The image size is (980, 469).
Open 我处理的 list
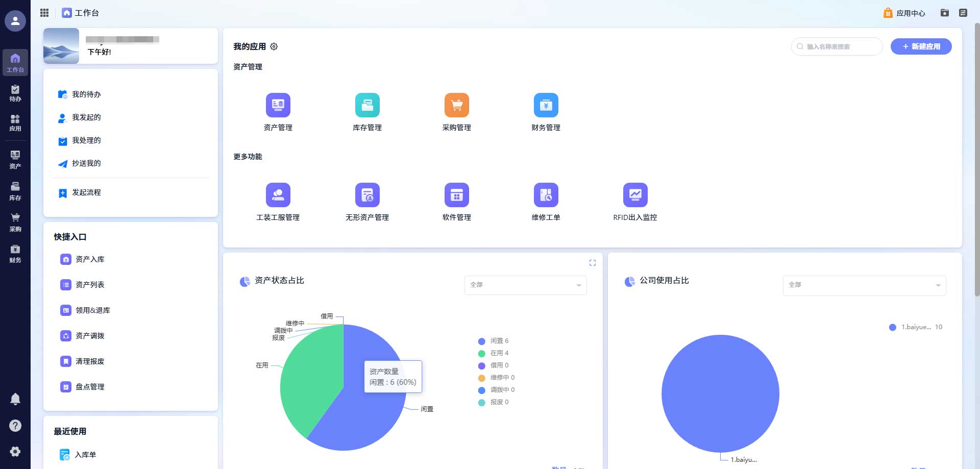pos(80,140)
